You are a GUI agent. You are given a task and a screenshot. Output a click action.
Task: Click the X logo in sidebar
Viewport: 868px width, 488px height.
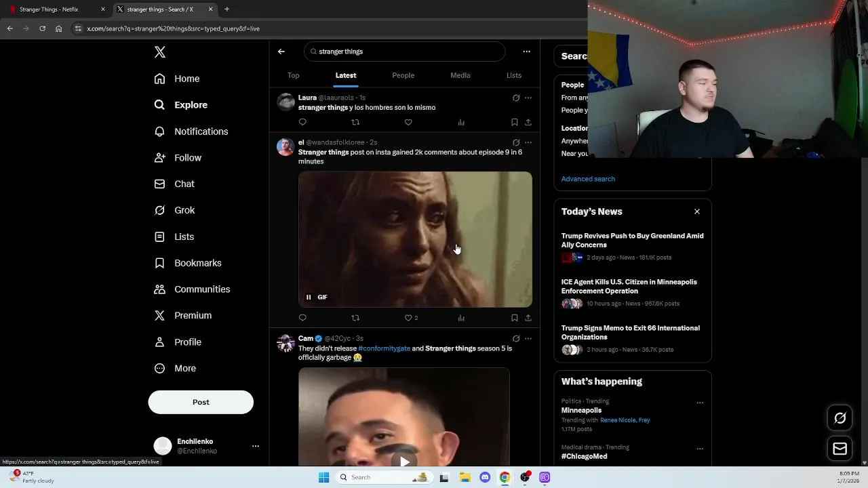[160, 52]
